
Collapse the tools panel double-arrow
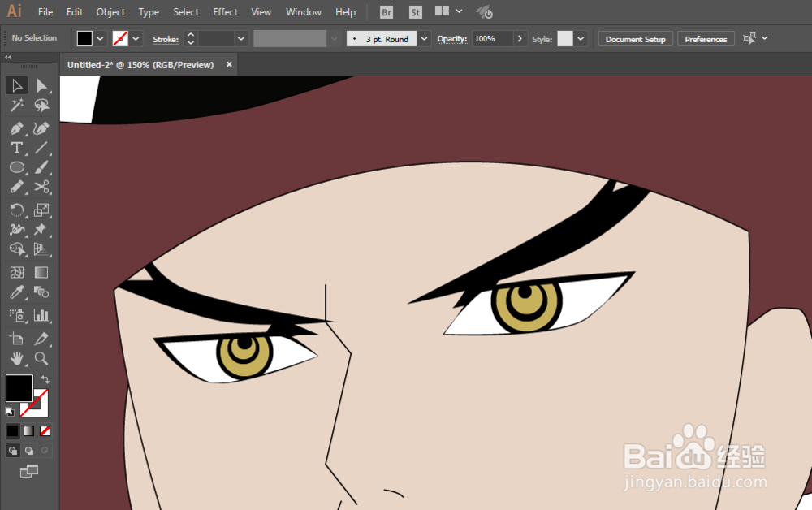tap(8, 58)
